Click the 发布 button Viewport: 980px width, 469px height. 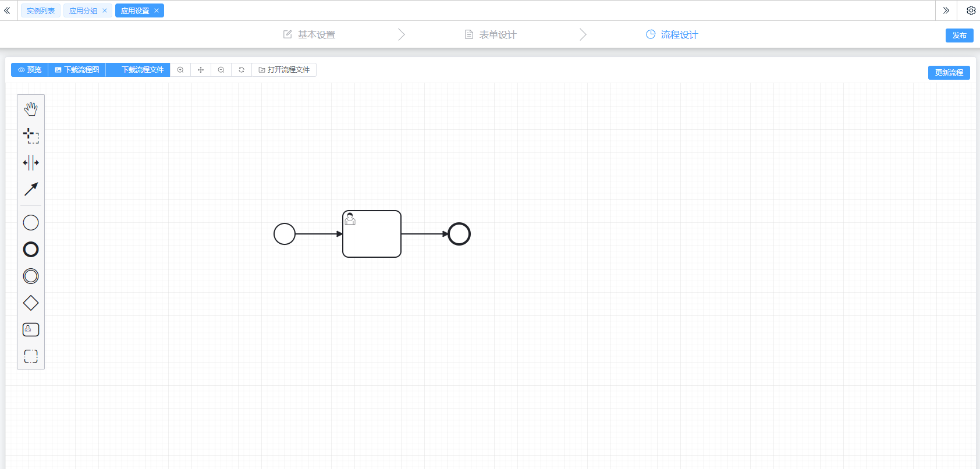point(960,35)
